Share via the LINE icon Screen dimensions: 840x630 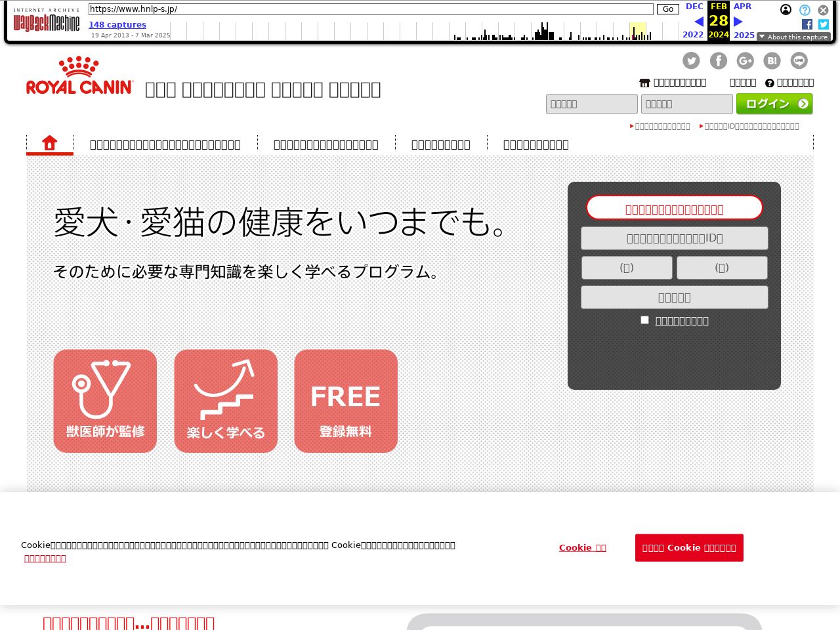pyautogui.click(x=799, y=61)
